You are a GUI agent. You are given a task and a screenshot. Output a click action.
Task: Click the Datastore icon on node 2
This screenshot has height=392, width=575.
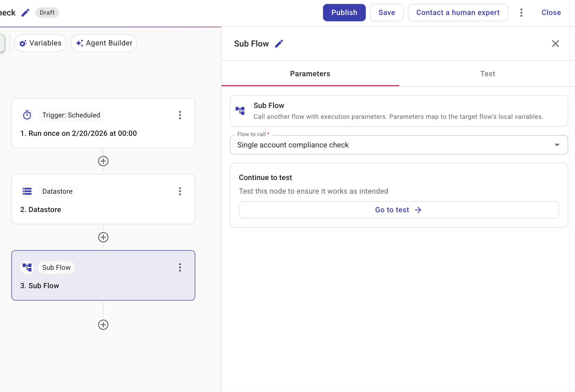tap(27, 191)
